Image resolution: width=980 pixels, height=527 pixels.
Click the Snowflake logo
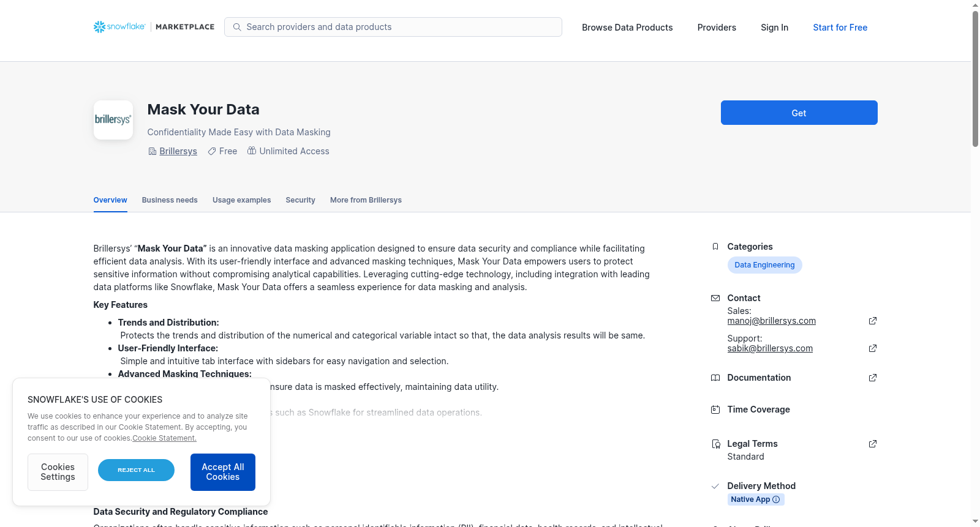119,27
